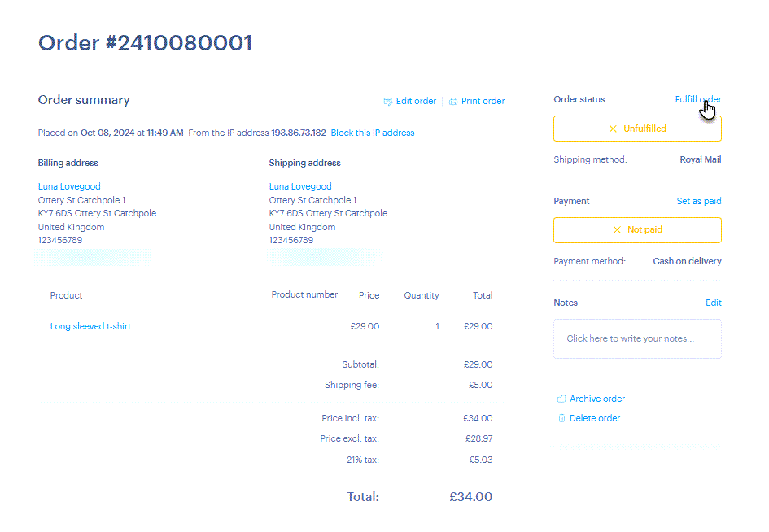Click the Not paid status box

637,230
